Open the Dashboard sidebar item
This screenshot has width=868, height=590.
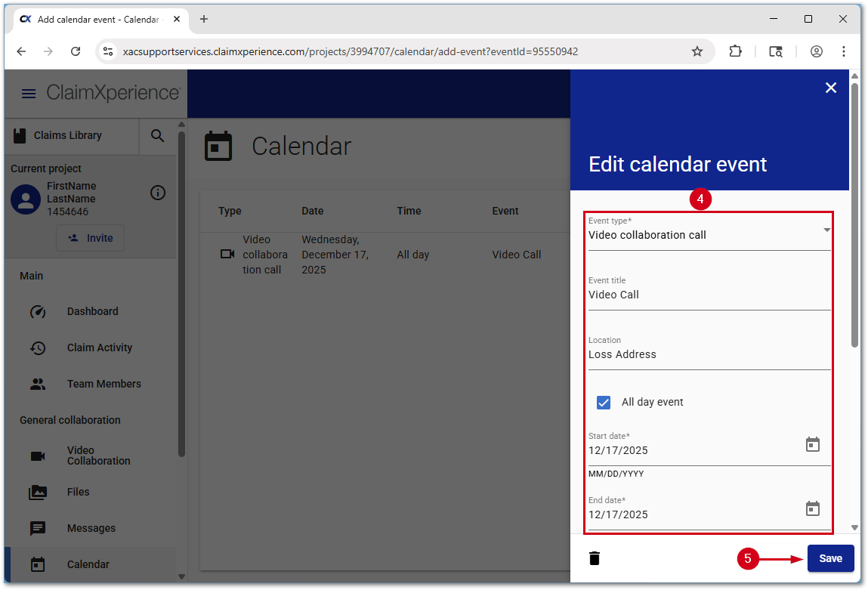[x=92, y=311]
